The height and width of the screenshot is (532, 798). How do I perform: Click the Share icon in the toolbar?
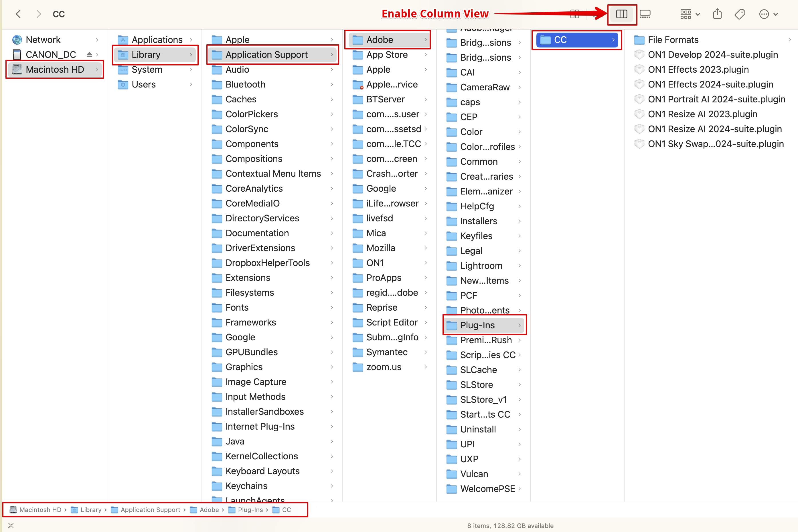tap(717, 14)
